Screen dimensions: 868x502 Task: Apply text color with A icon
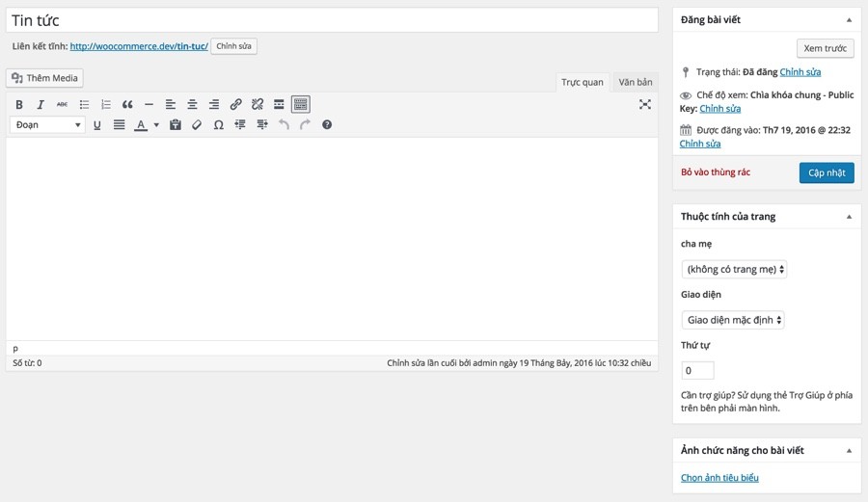click(x=141, y=125)
